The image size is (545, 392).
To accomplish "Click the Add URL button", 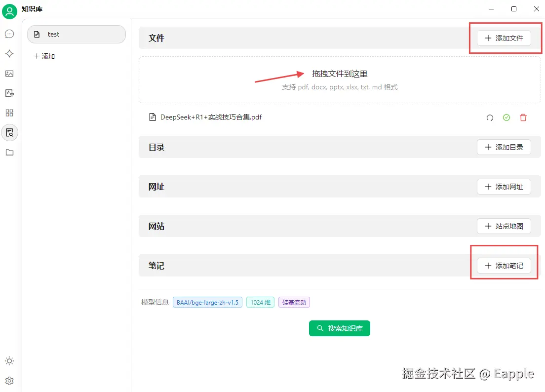I will point(504,187).
